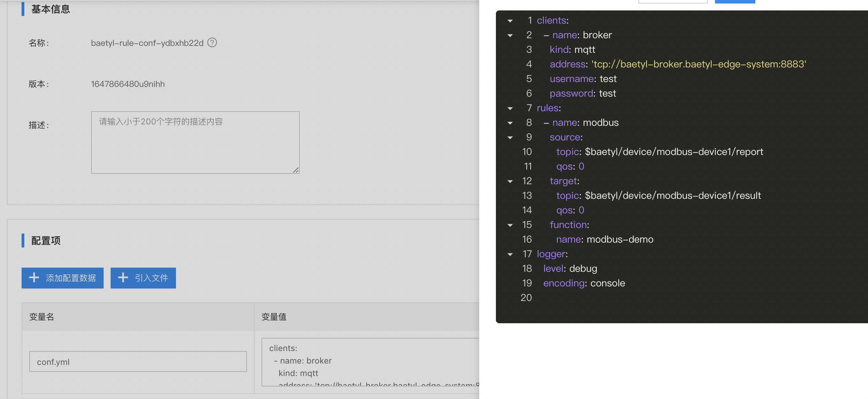Click the 版本 label
The height and width of the screenshot is (399, 868).
click(x=39, y=84)
